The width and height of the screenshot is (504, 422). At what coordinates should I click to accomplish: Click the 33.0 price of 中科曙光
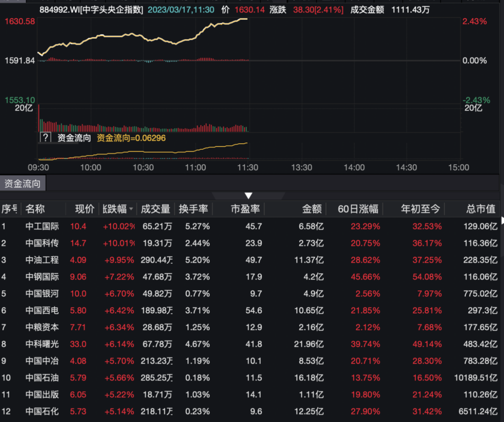point(78,344)
